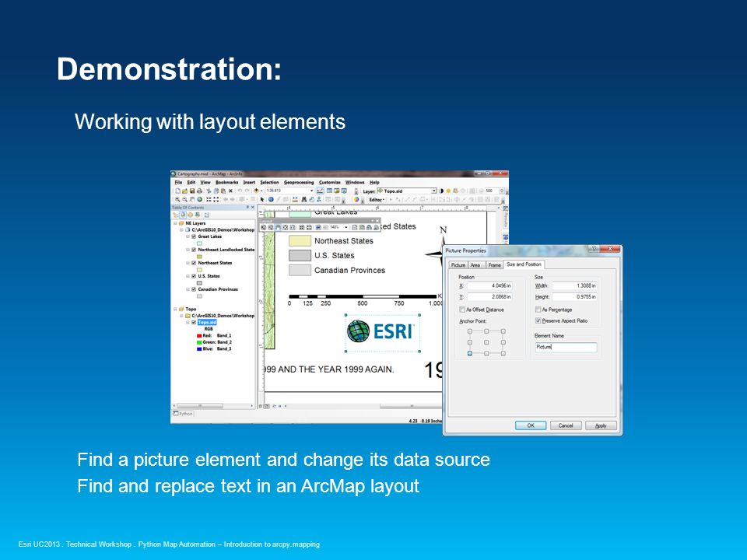Click the List By Source icon in contents
Image resolution: width=747 pixels, height=560 pixels.
[183, 215]
